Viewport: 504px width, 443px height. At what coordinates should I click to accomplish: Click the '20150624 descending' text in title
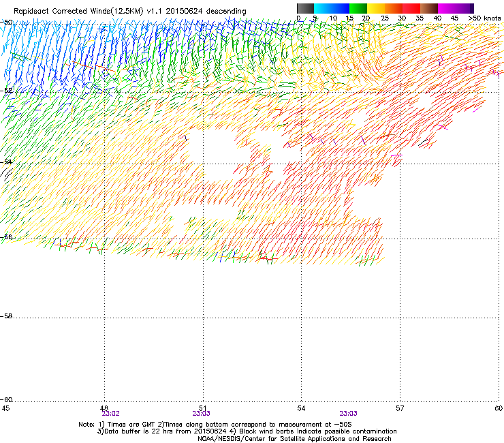coord(206,12)
